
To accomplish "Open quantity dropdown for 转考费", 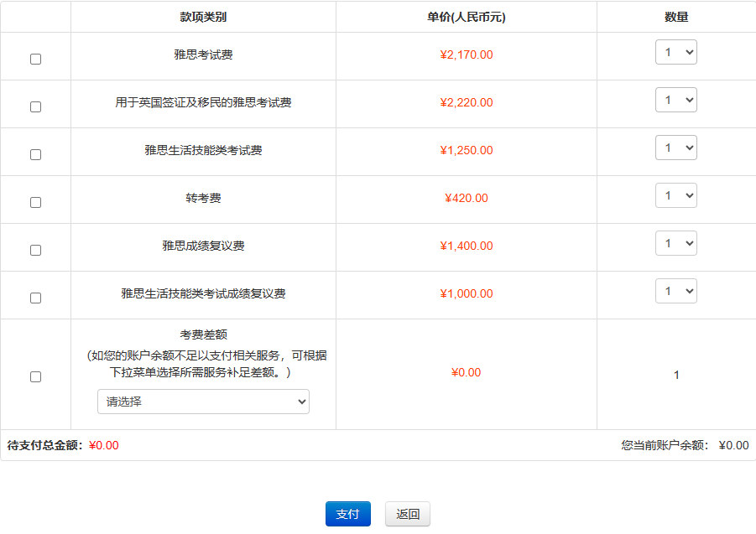I will pos(676,195).
